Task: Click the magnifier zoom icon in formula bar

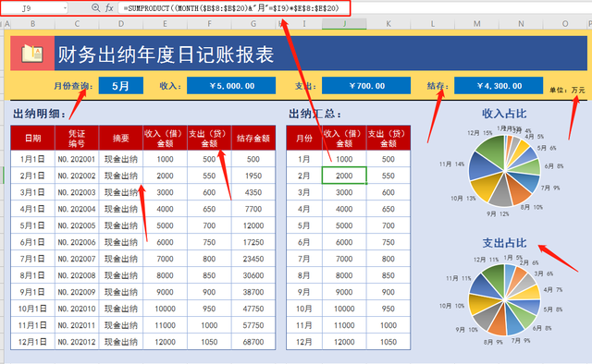Action: (96, 8)
